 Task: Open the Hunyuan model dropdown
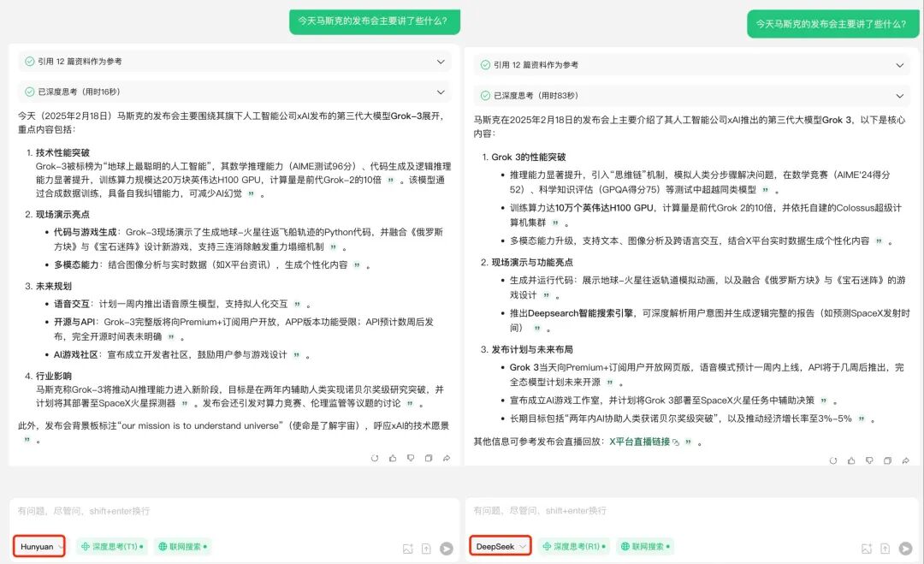[39, 546]
